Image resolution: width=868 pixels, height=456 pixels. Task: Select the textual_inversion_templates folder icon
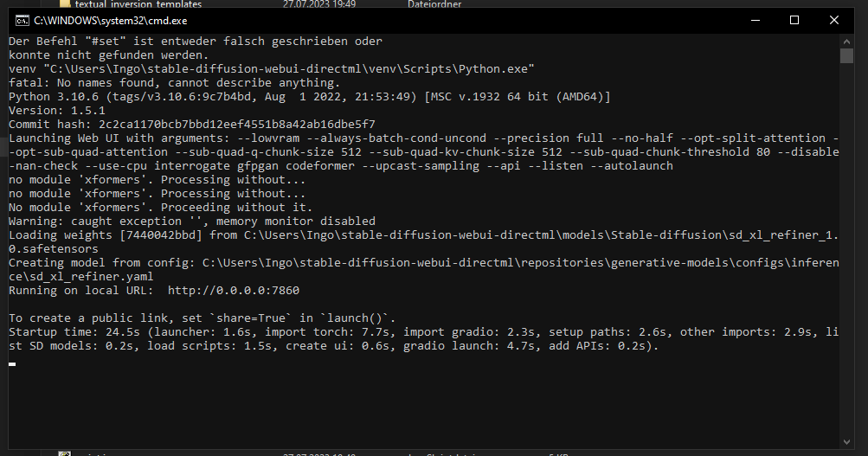point(65,4)
